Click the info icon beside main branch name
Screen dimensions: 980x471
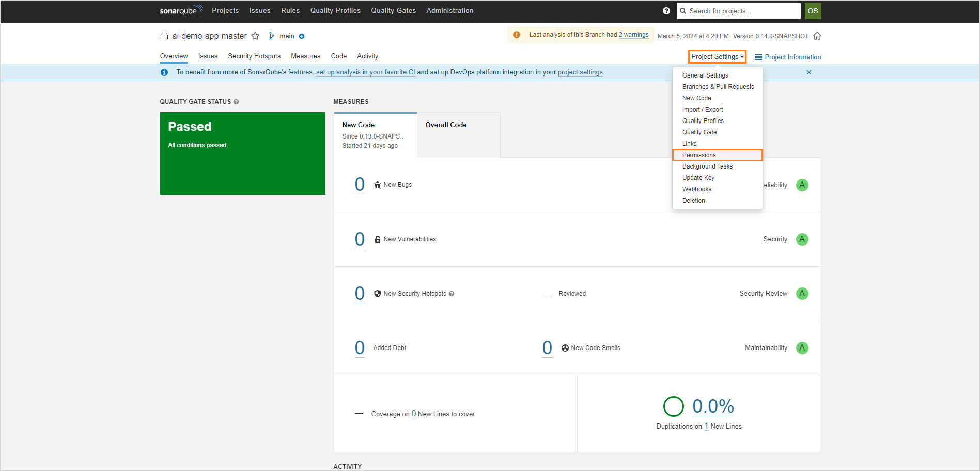click(301, 36)
